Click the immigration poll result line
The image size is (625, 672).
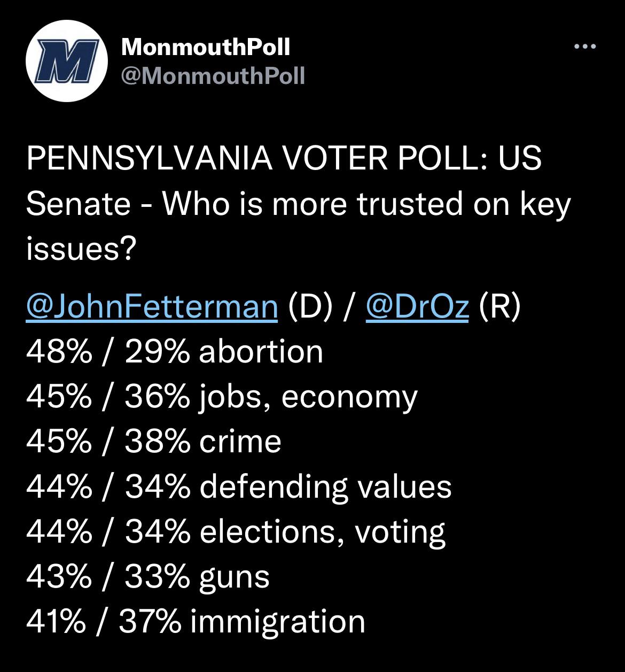pyautogui.click(x=196, y=621)
